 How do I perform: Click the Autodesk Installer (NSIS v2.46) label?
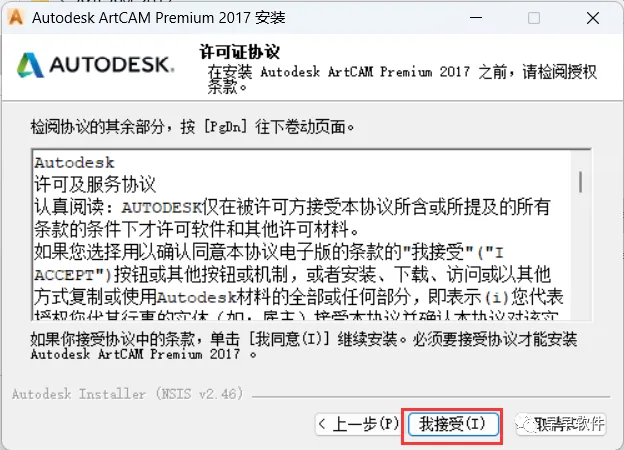pos(127,394)
